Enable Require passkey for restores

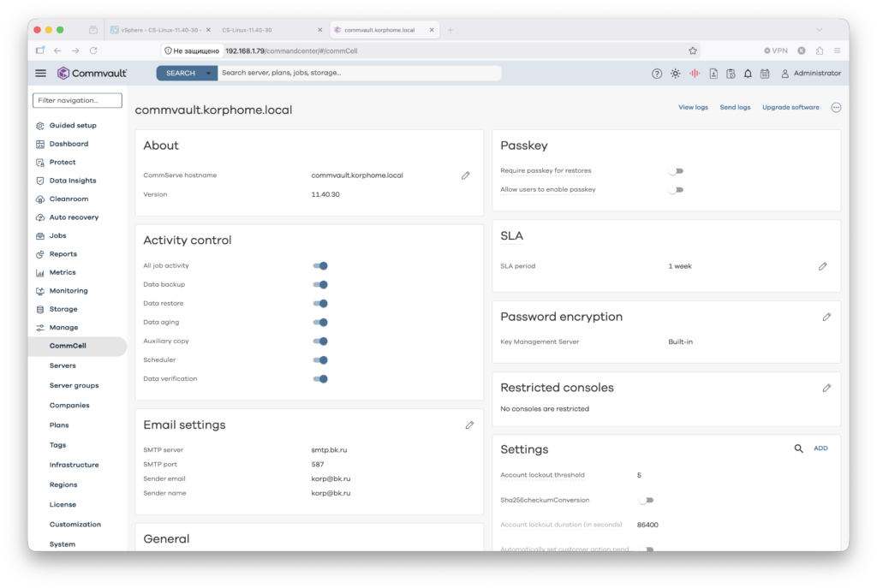point(677,171)
